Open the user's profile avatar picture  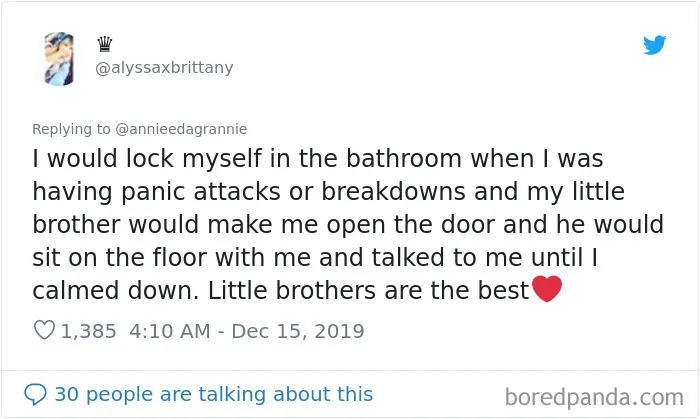tap(59, 58)
